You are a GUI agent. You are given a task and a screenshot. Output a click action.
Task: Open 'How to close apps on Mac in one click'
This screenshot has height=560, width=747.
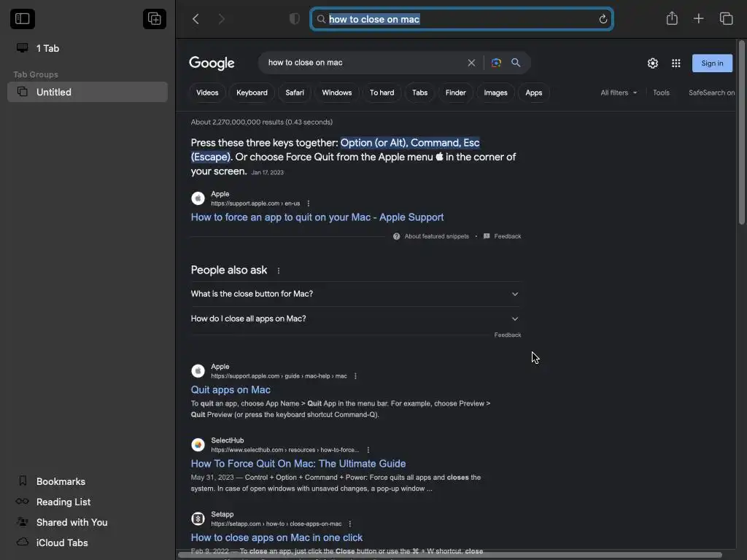click(x=276, y=537)
